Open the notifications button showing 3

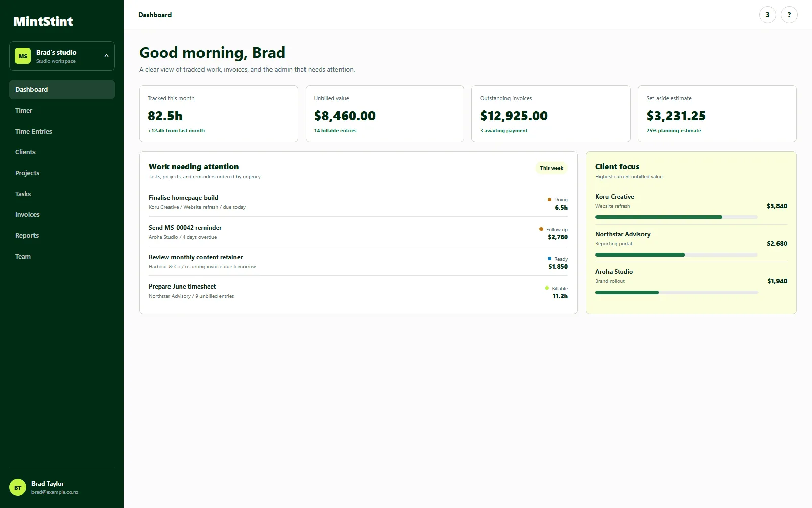(767, 15)
